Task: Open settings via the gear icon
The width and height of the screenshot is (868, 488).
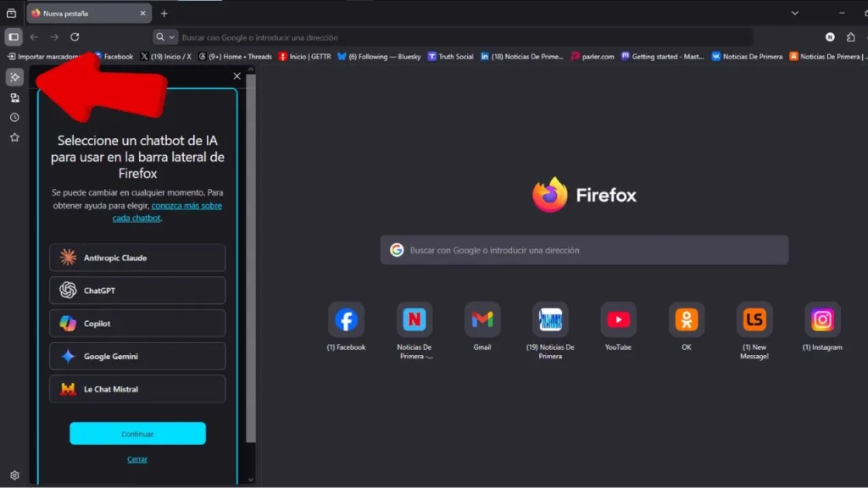Action: [x=14, y=476]
